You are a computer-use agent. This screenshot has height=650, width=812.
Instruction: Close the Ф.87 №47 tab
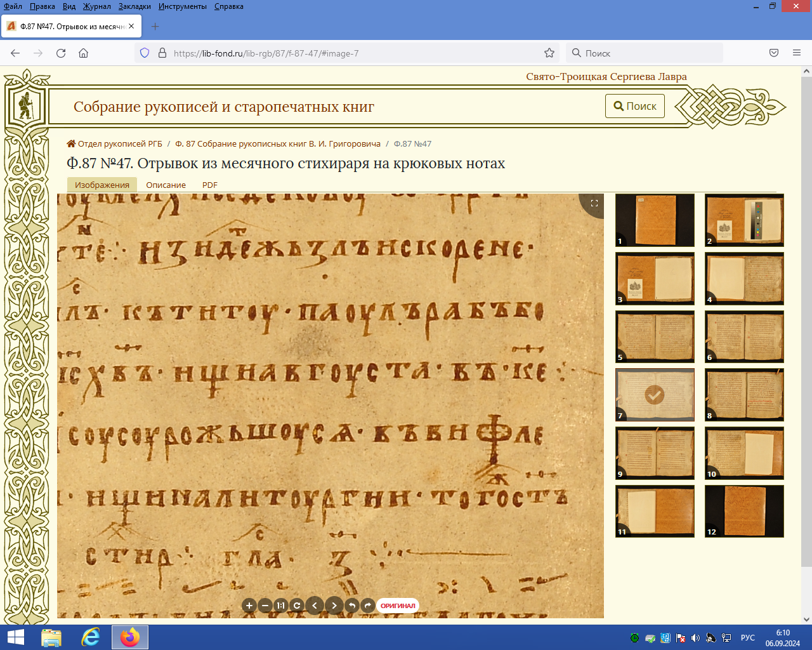pyautogui.click(x=131, y=27)
